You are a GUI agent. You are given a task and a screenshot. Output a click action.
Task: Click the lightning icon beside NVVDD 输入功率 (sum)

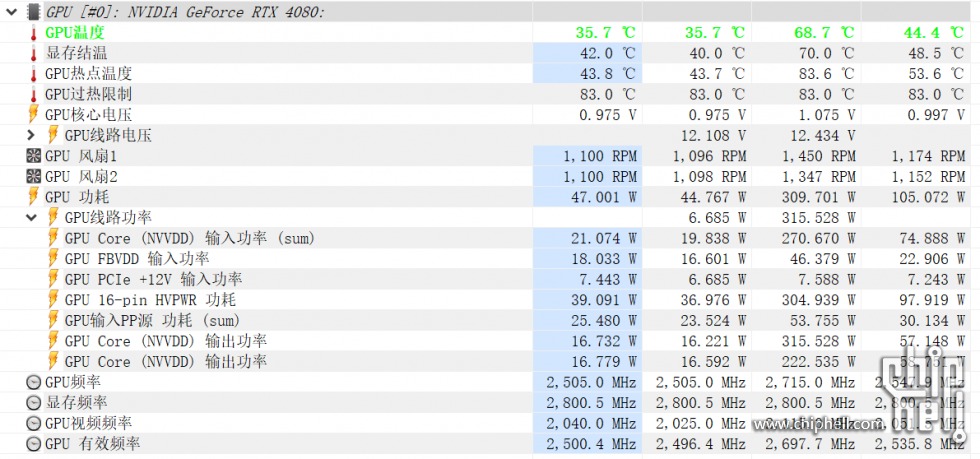tap(54, 238)
